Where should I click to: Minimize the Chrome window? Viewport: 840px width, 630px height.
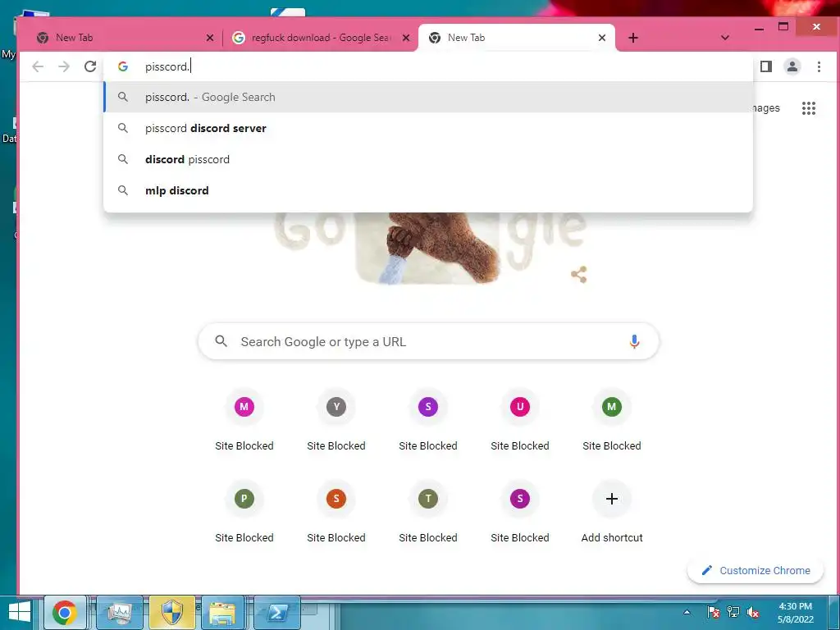click(759, 28)
